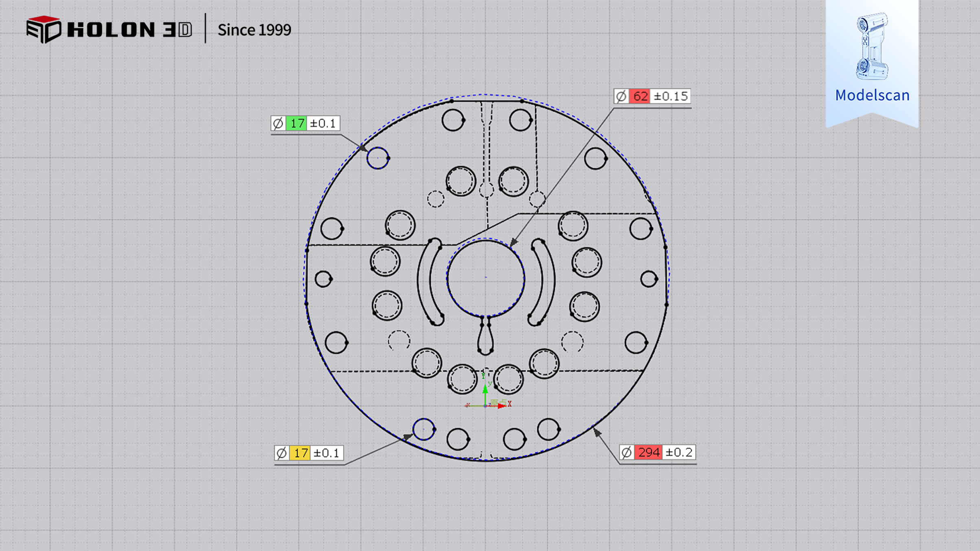The image size is (980, 551).
Task: Select the large central bore circle
Action: click(x=486, y=278)
